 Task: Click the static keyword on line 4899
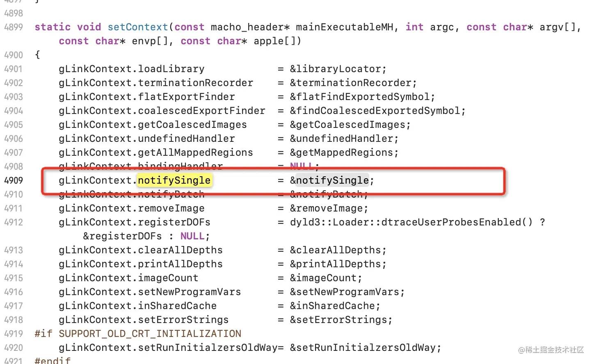point(53,27)
